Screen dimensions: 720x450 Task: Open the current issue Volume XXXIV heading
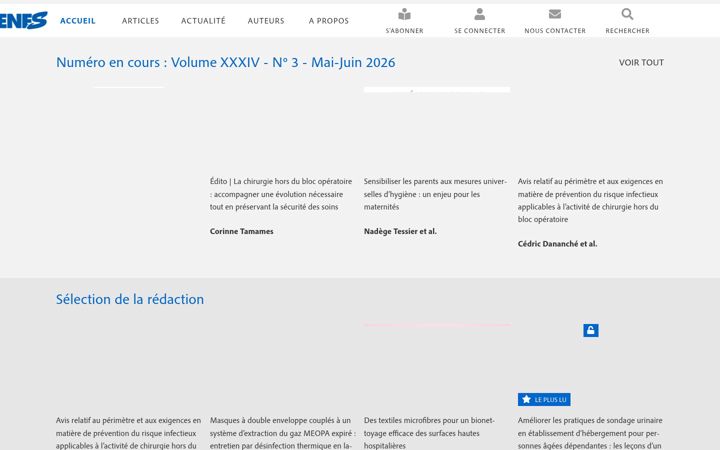pyautogui.click(x=225, y=62)
